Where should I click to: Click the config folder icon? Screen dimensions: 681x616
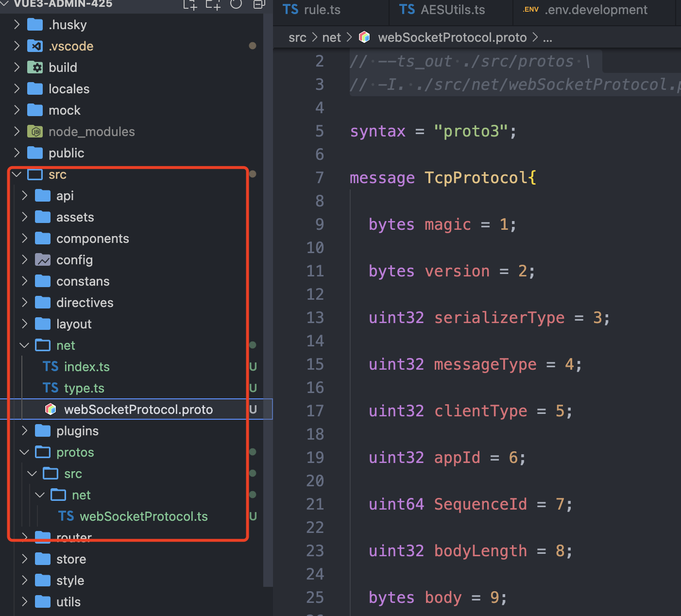pyautogui.click(x=43, y=260)
